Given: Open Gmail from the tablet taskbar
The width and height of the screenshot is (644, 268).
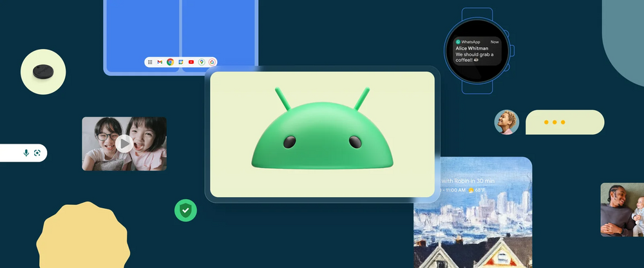Looking at the screenshot, I should click(160, 62).
